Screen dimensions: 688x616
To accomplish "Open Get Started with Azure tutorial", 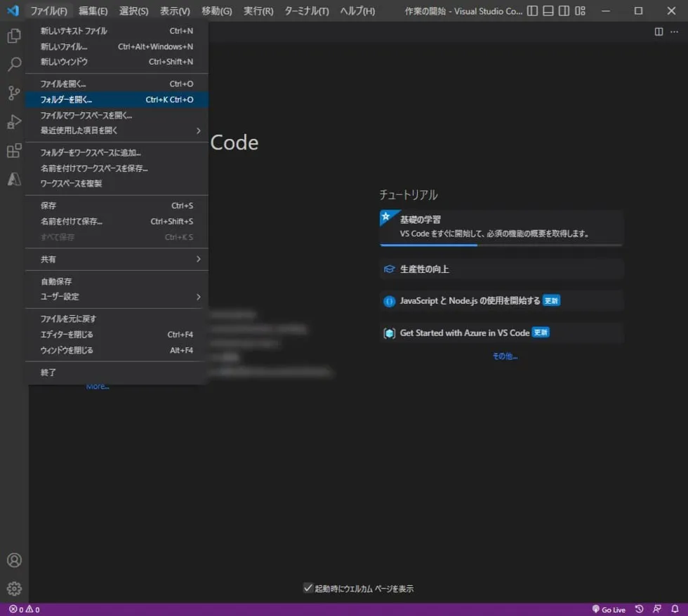I will click(x=501, y=333).
